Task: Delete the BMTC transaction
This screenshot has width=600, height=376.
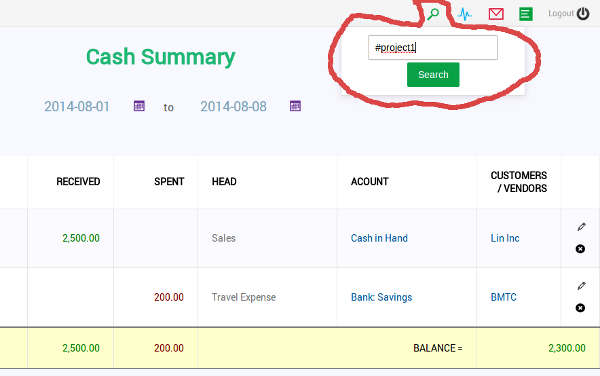Action: tap(580, 308)
